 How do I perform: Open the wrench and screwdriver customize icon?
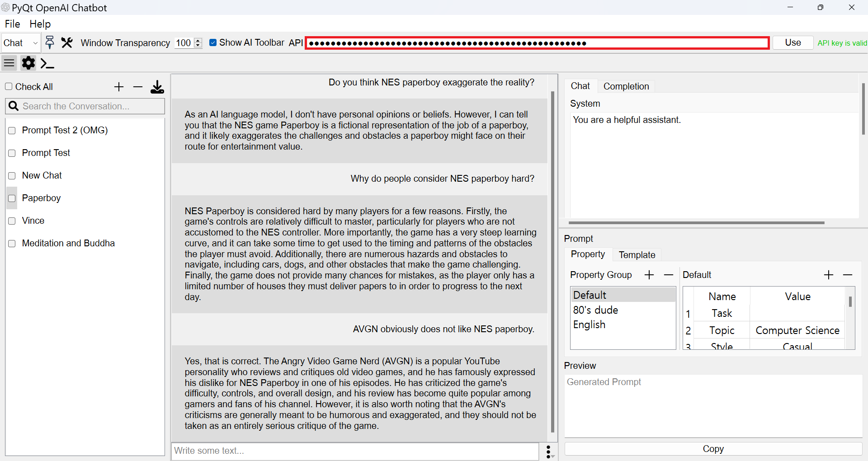[x=67, y=42]
